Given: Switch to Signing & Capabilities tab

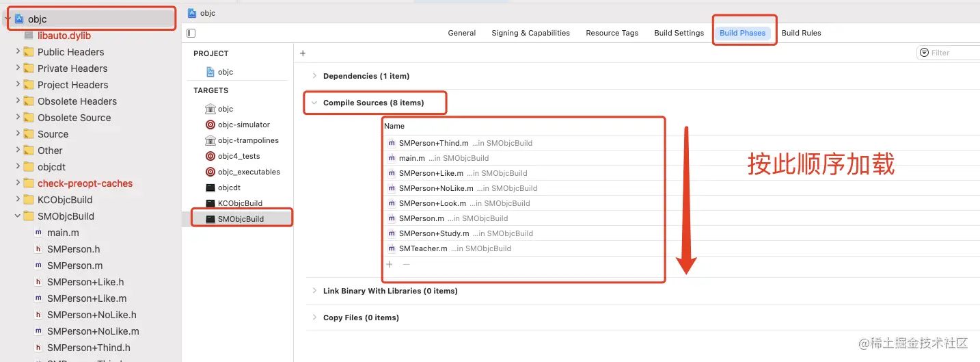Looking at the screenshot, I should click(530, 33).
